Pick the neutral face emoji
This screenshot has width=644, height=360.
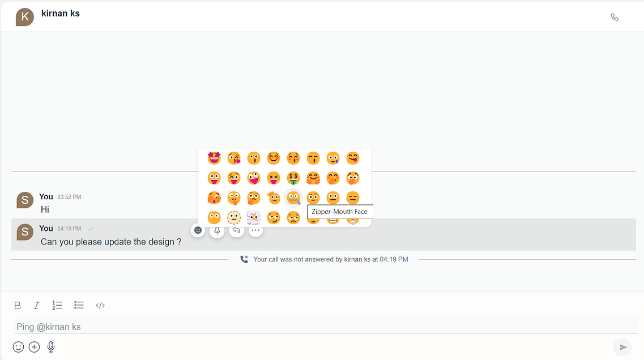[333, 198]
